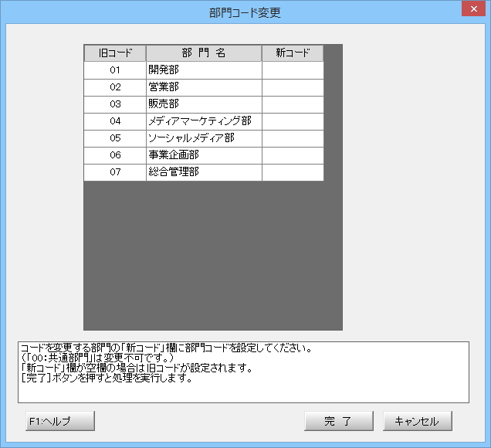Click old code 01 cell

point(115,70)
